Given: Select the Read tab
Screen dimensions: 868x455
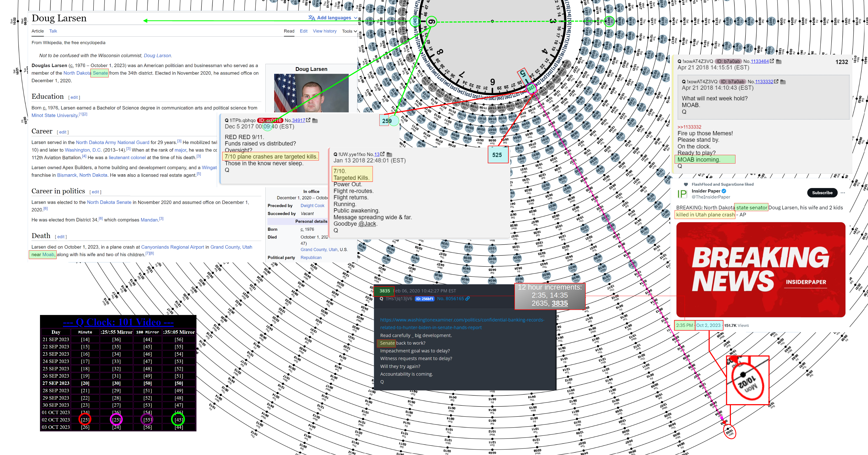Looking at the screenshot, I should pos(289,31).
